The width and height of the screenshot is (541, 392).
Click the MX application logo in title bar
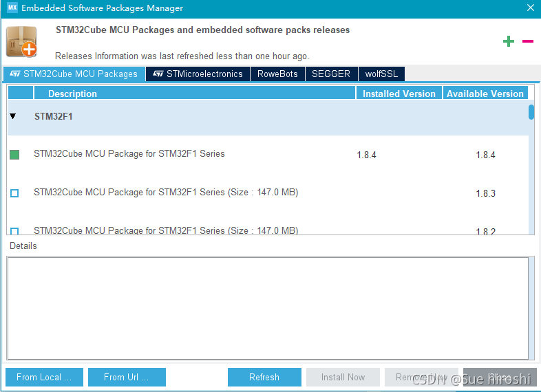click(x=12, y=8)
